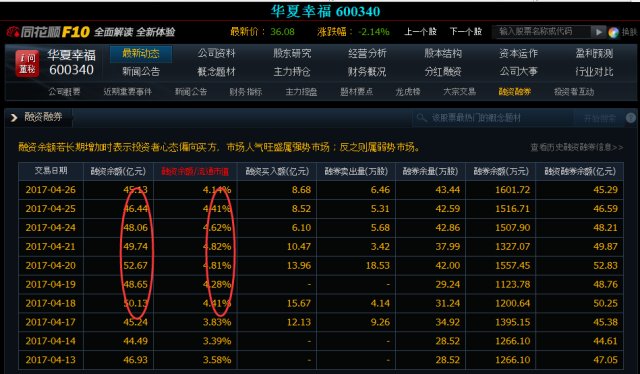Click the 最新价 36.08 price value

coord(282,32)
